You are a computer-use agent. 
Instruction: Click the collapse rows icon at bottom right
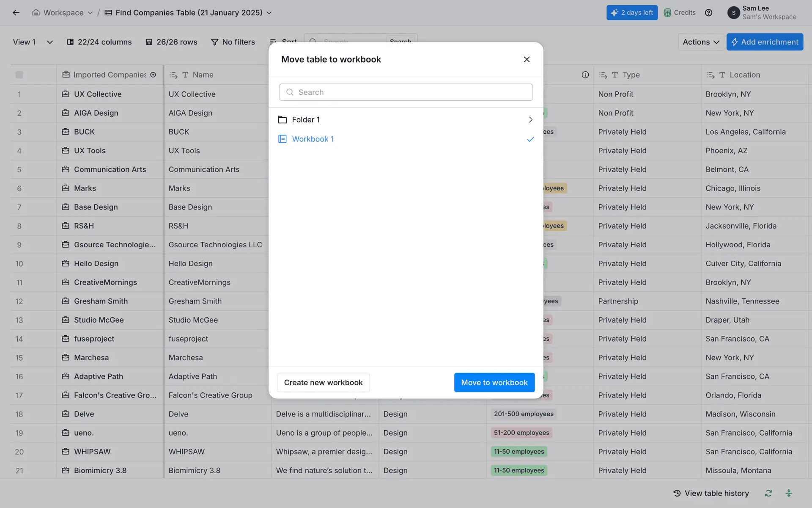(x=789, y=493)
